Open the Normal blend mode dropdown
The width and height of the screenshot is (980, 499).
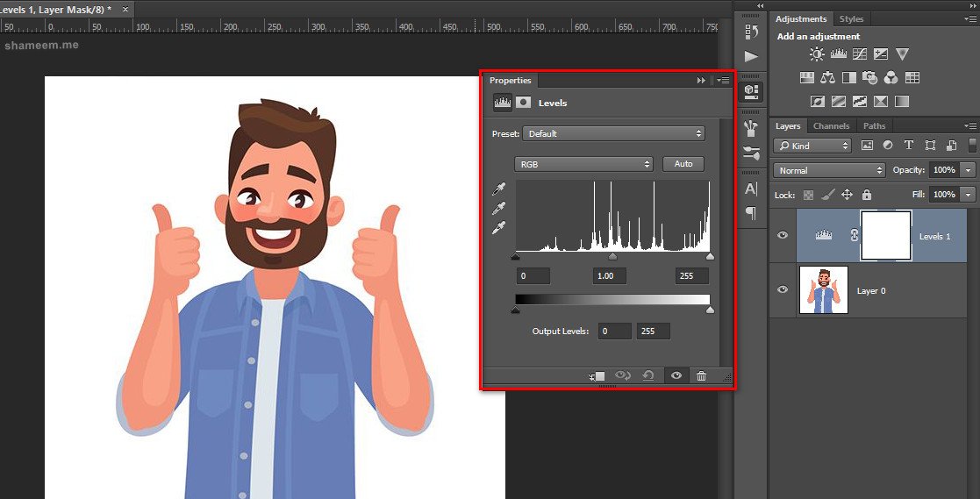pyautogui.click(x=830, y=170)
